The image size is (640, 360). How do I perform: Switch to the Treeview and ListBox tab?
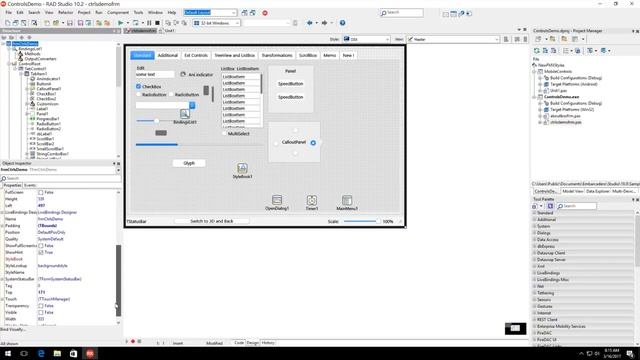(x=235, y=55)
